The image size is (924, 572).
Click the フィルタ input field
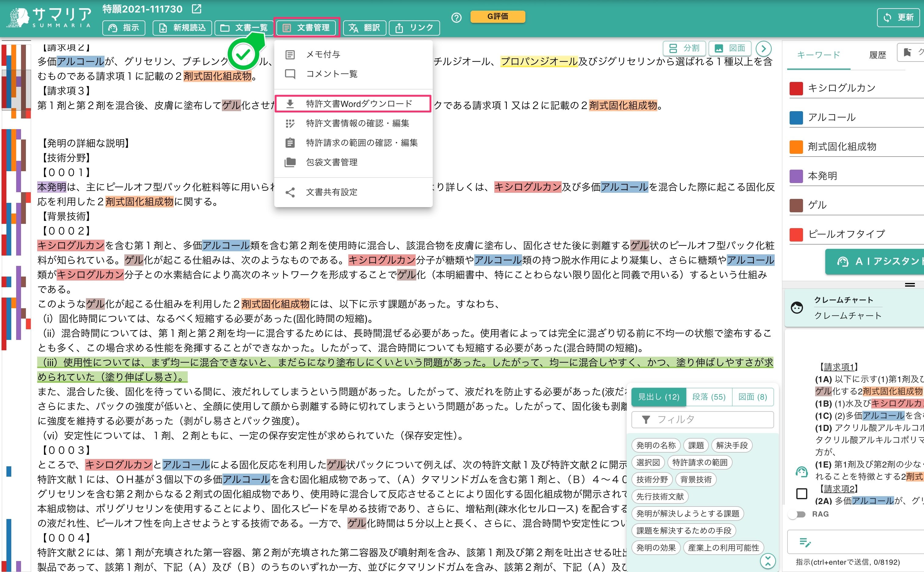tap(702, 419)
